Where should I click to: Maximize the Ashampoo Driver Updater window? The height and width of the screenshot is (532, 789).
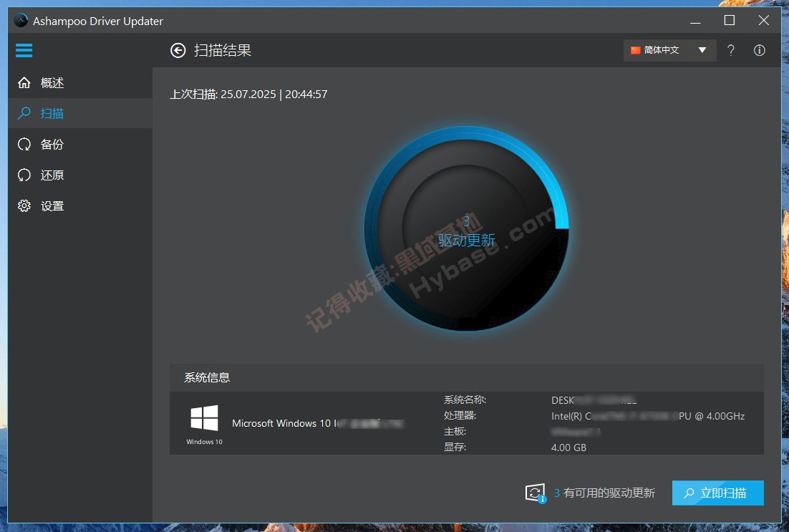729,21
